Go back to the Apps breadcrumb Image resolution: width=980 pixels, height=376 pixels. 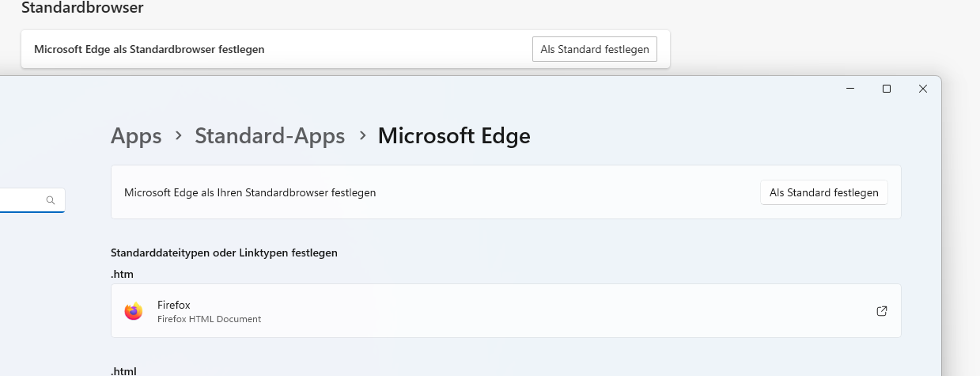tap(136, 136)
